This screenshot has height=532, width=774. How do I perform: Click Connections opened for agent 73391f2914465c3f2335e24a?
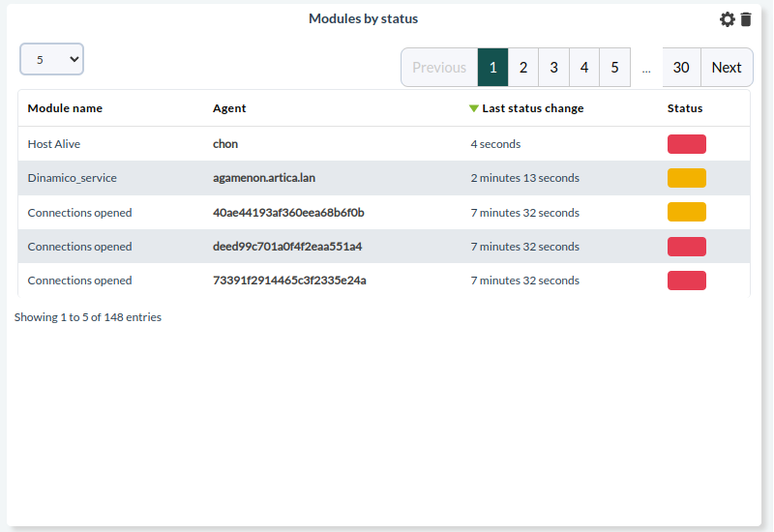click(79, 281)
